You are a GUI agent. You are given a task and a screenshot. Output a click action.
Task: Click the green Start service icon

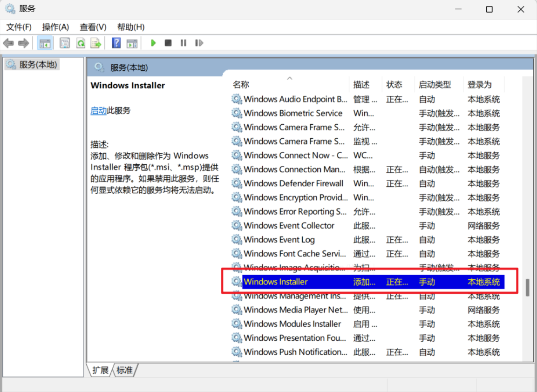[153, 43]
